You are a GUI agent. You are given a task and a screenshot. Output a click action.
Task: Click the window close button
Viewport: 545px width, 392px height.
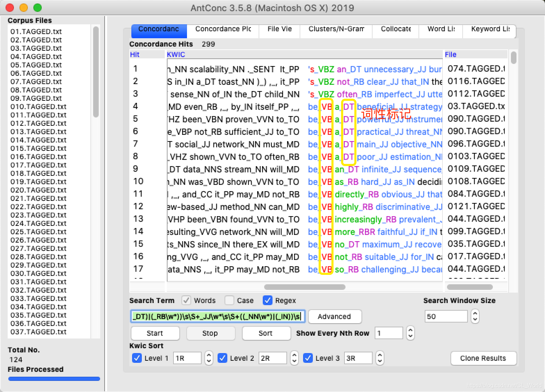pos(10,7)
